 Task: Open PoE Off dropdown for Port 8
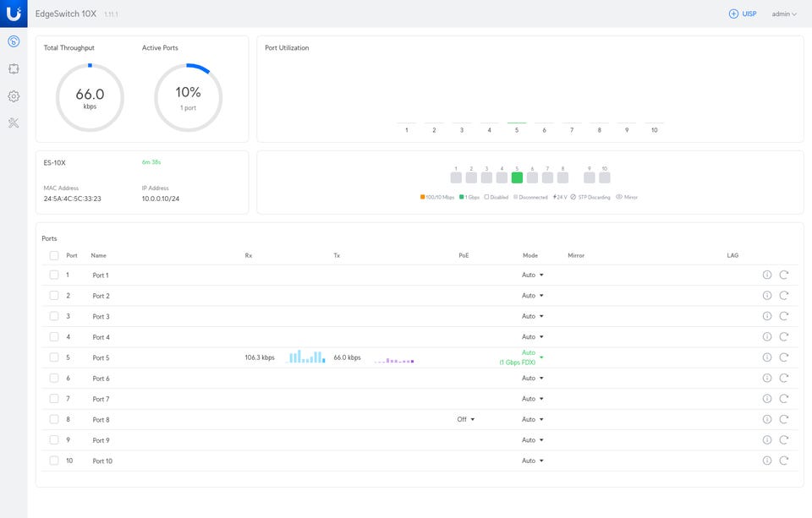point(465,419)
